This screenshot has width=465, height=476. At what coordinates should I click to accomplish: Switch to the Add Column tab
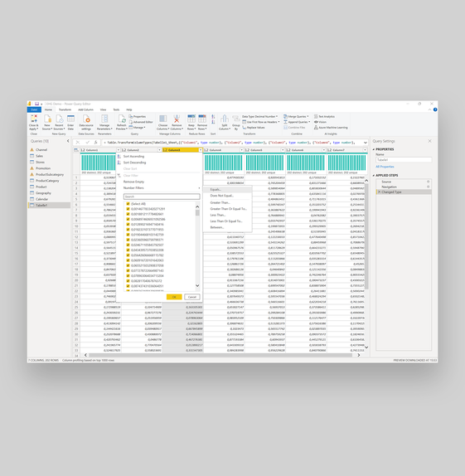pos(86,109)
